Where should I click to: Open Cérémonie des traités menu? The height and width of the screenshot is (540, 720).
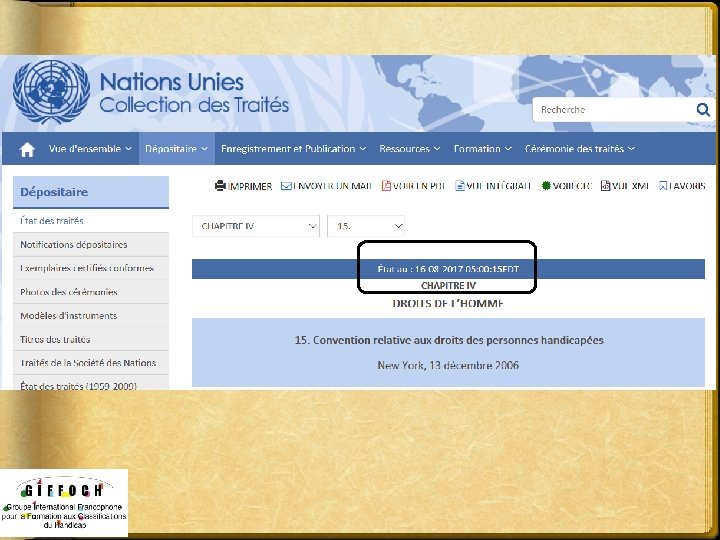click(579, 149)
